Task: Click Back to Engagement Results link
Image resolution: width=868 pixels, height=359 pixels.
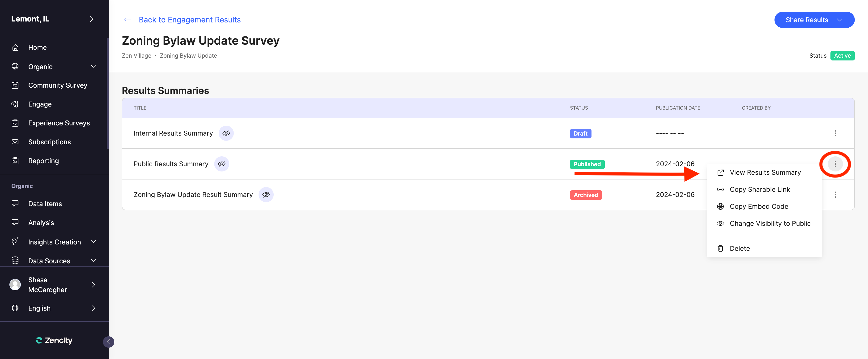Action: click(189, 20)
